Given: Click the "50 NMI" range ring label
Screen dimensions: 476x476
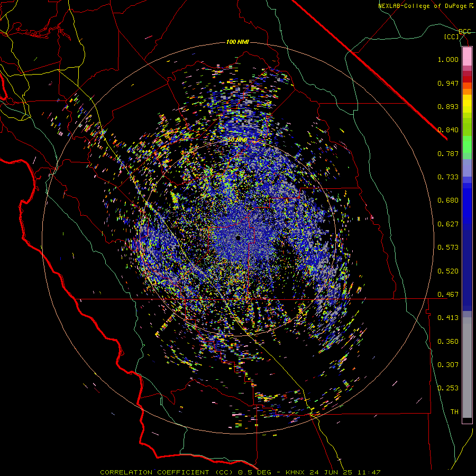Looking at the screenshot, I should pos(237,140).
